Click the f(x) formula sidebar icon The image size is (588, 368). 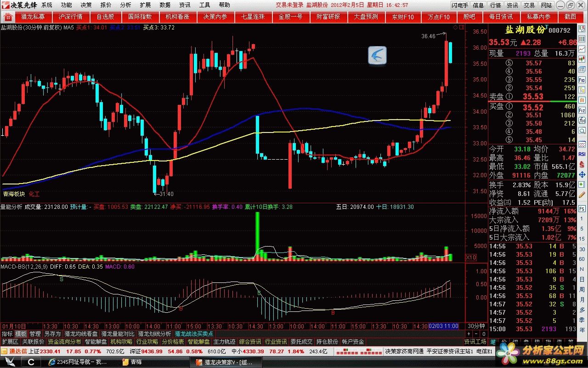click(x=582, y=120)
